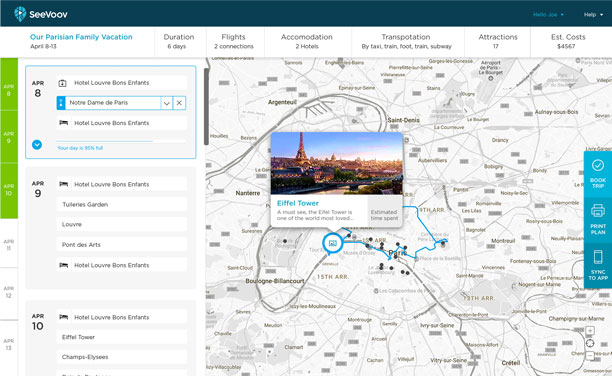Click bed icon in Apr 10 card
Image resolution: width=612 pixels, height=376 pixels.
coord(64,317)
